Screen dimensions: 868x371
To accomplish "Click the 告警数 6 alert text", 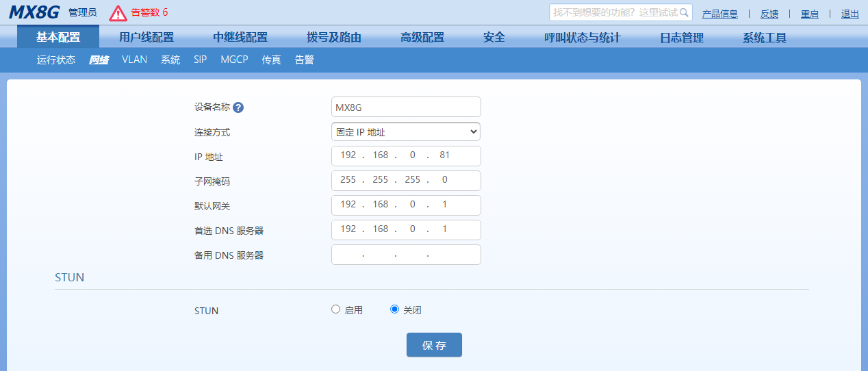I will point(149,12).
